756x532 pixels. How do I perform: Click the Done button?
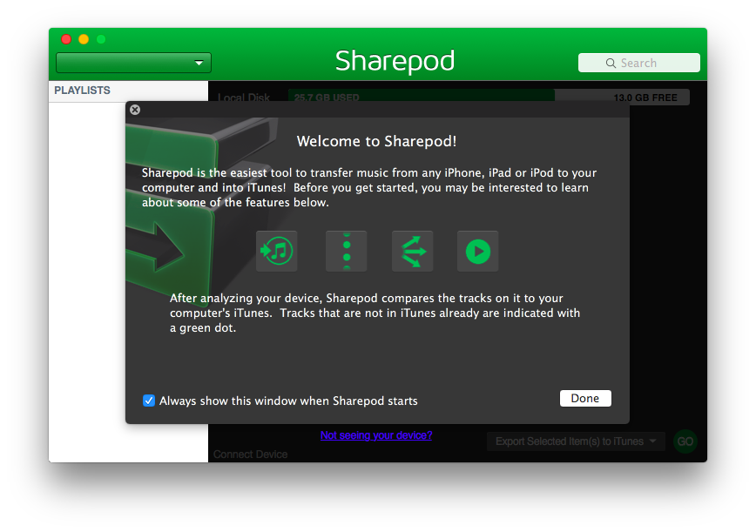[585, 399]
